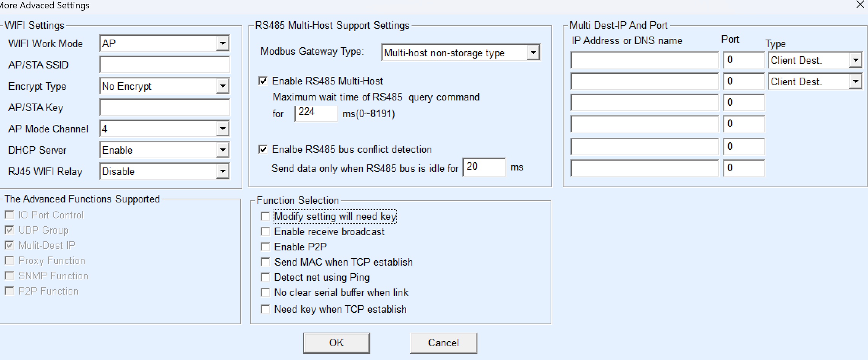Expand the first Client Dest. type dropdown
The height and width of the screenshot is (360, 868).
click(x=855, y=60)
